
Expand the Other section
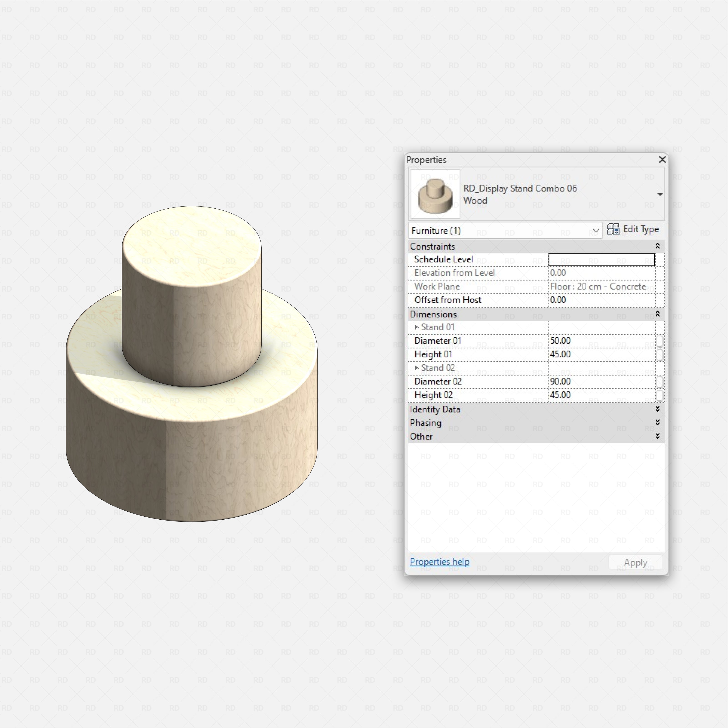click(657, 436)
